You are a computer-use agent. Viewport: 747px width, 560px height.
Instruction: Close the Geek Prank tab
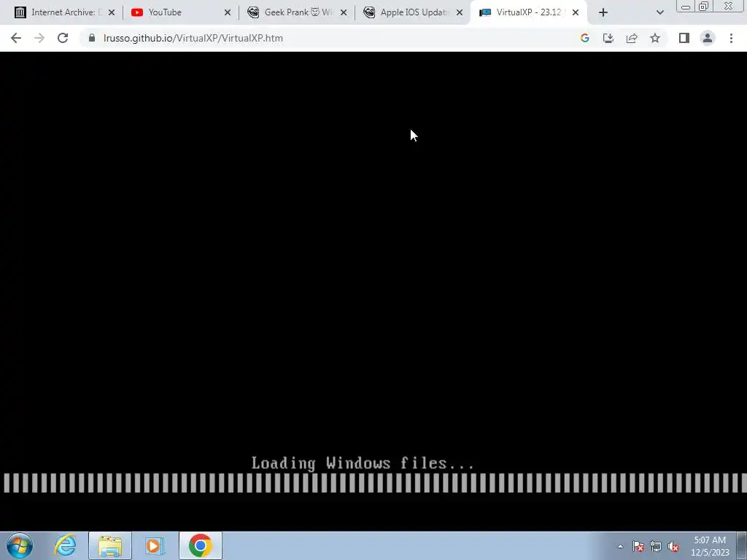pyautogui.click(x=344, y=12)
